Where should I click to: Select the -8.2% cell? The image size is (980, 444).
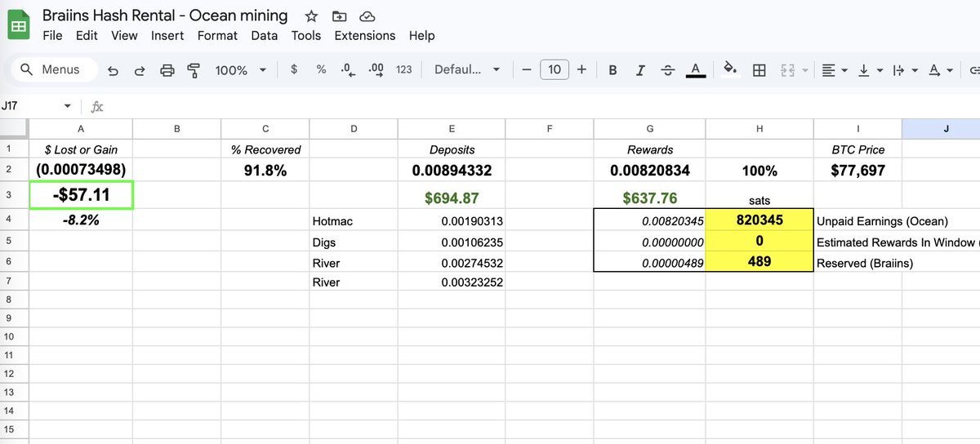pos(80,220)
